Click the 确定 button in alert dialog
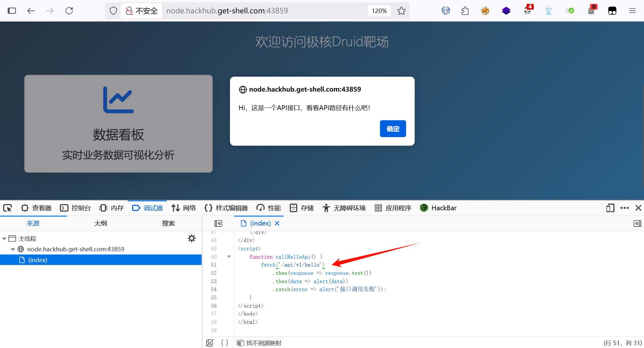 click(x=392, y=129)
